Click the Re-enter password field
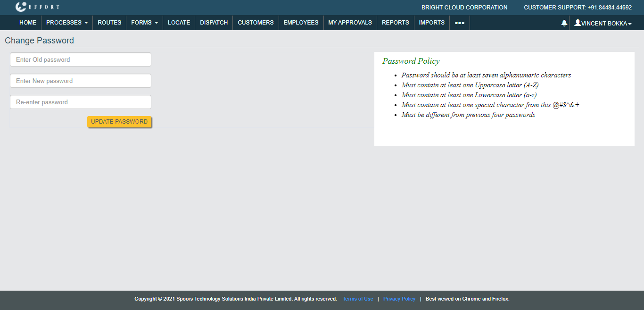644x310 pixels. (x=81, y=102)
